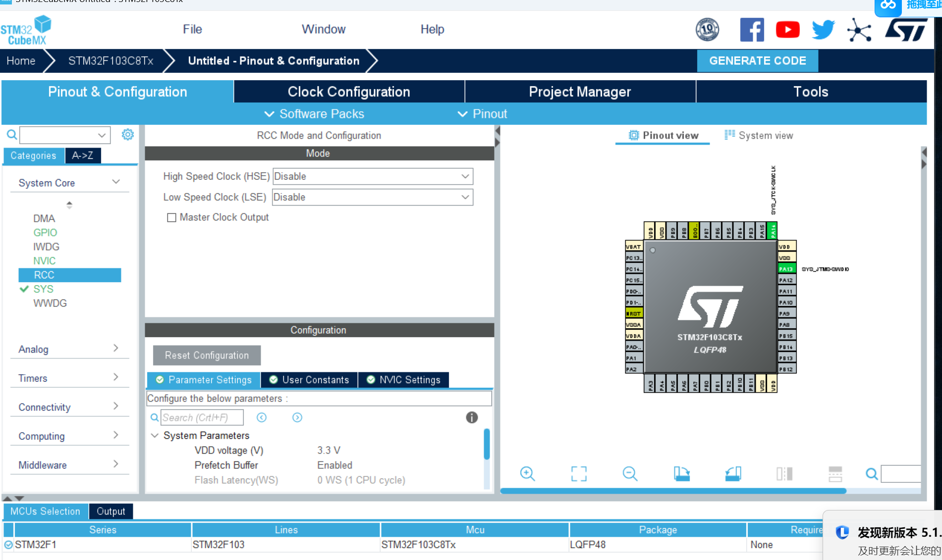Go to previous parameter search result

pyautogui.click(x=262, y=417)
